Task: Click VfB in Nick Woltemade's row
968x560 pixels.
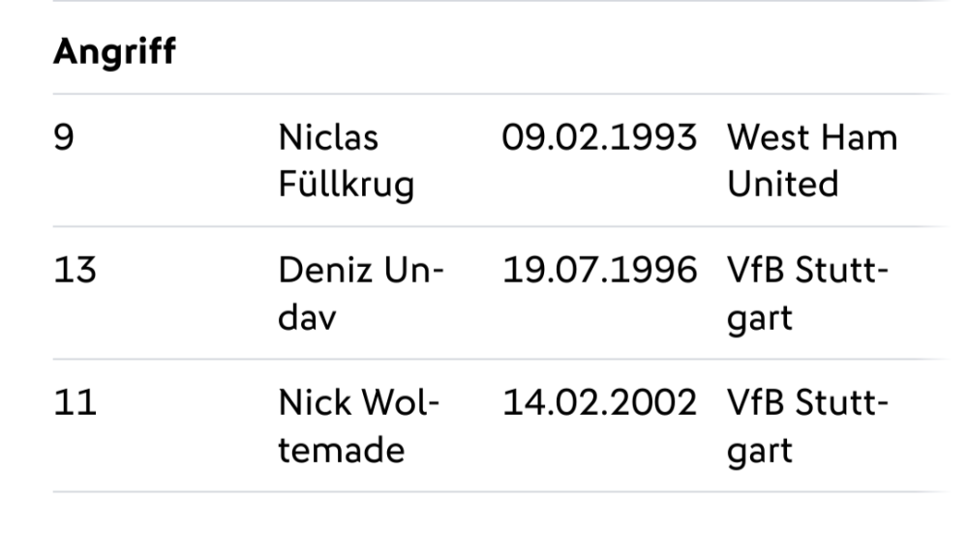Action: [x=753, y=403]
